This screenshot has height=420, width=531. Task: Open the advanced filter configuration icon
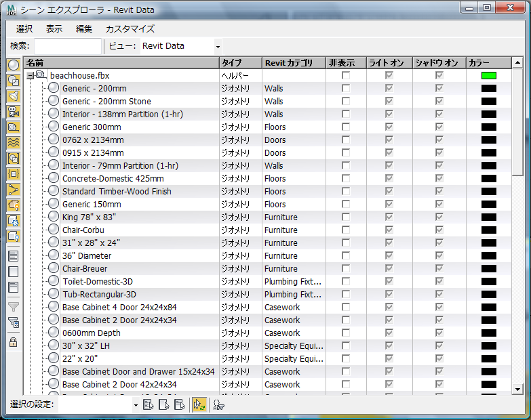click(x=14, y=322)
